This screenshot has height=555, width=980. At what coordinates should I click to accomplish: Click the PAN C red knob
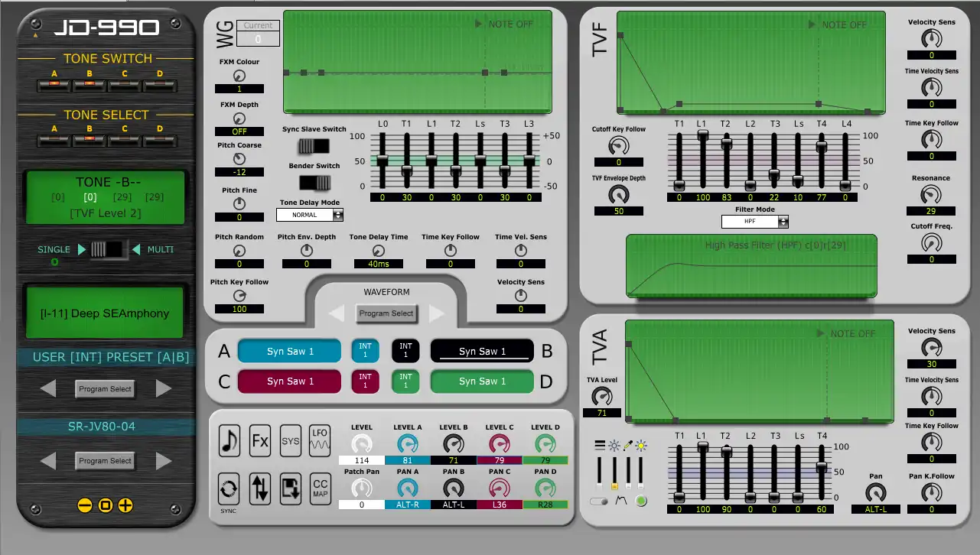tap(500, 488)
